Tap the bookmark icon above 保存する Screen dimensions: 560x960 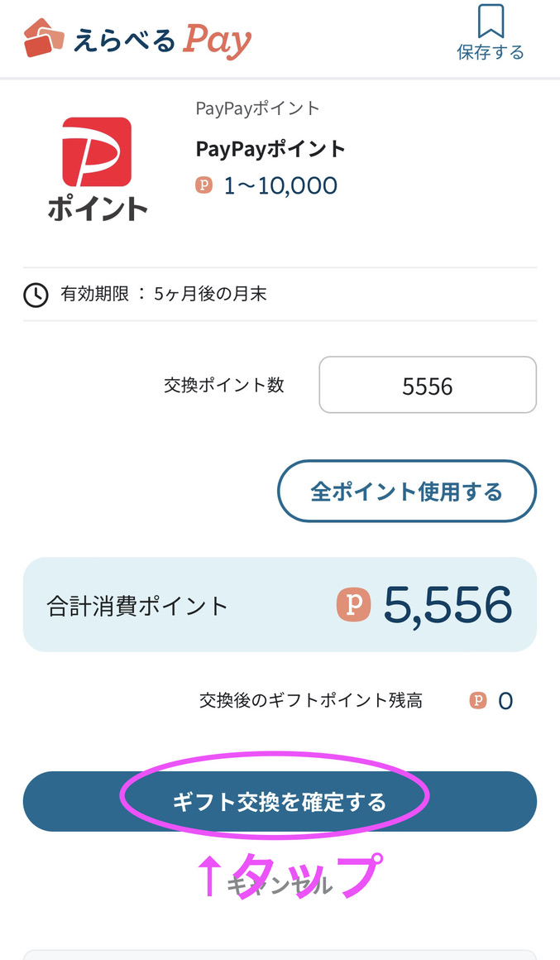491,23
